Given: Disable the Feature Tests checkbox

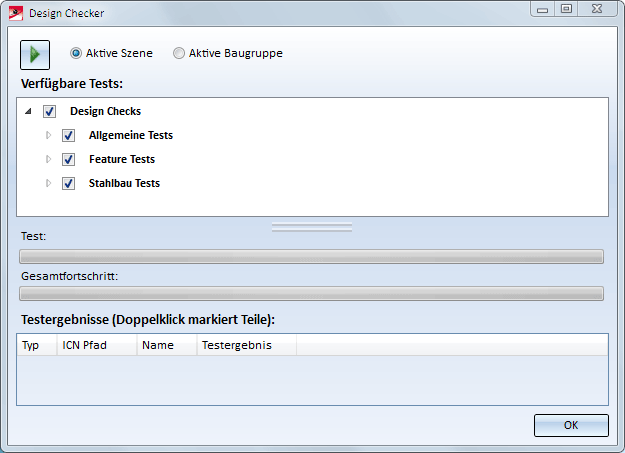Looking at the screenshot, I should (x=69, y=159).
